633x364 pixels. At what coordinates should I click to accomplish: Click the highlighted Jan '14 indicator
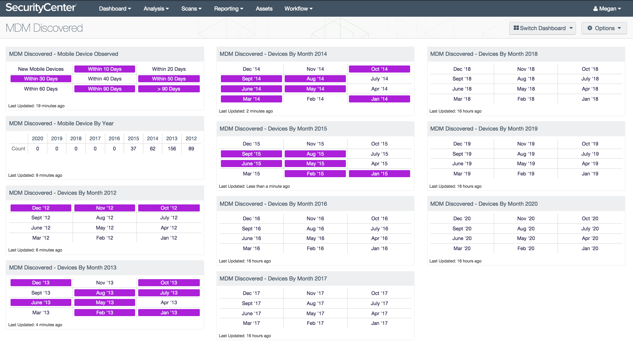pyautogui.click(x=379, y=99)
